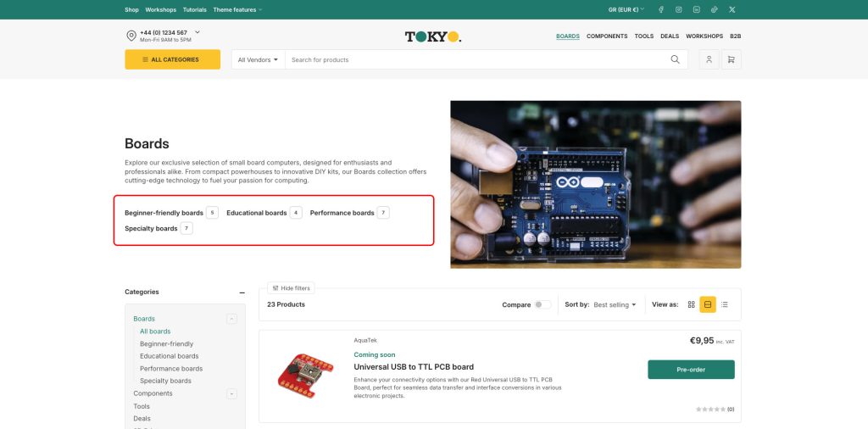Select Beginner-friendly in the sidebar
Screen dimensions: 868x429
[167, 343]
